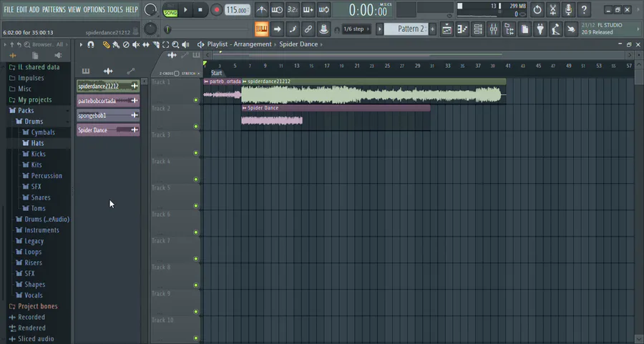The image size is (644, 344).
Task: Open the stretch mode options arrow
Action: (198, 74)
